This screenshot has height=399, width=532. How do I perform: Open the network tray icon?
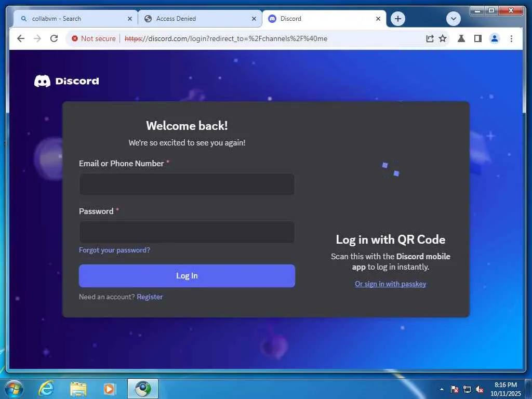click(x=467, y=389)
